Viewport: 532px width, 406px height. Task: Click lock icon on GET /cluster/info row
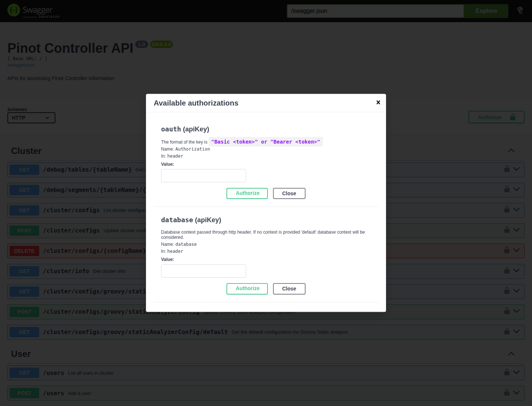pyautogui.click(x=507, y=270)
